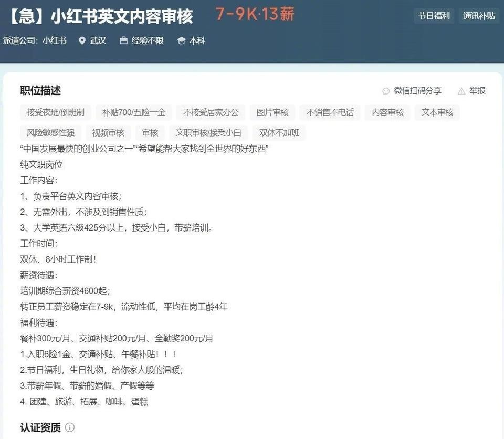The image size is (504, 439).
Task: Click the 认证资质 section heading
Action: (40, 427)
